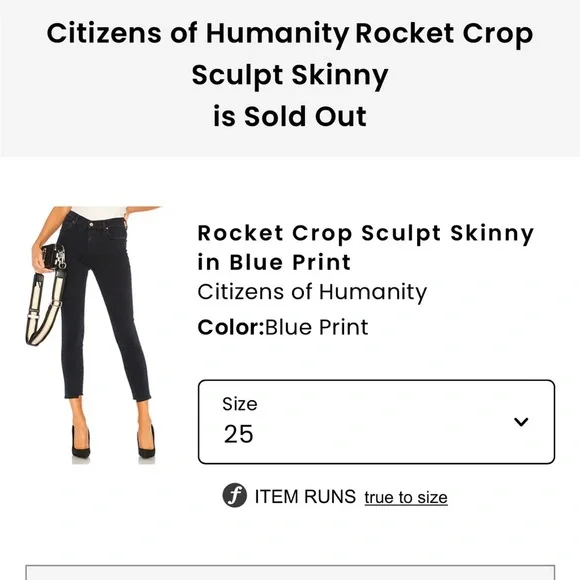Click the "Color:" label

click(x=231, y=327)
